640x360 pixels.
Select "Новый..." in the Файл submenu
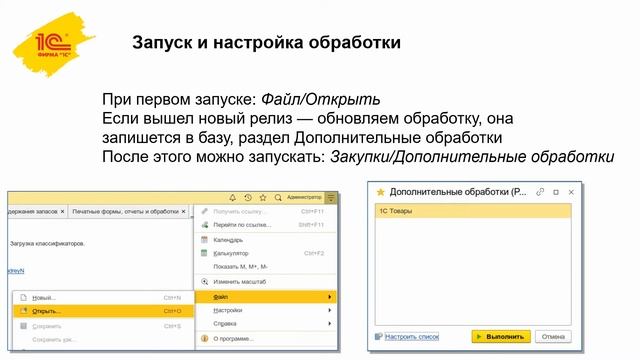[x=103, y=298]
